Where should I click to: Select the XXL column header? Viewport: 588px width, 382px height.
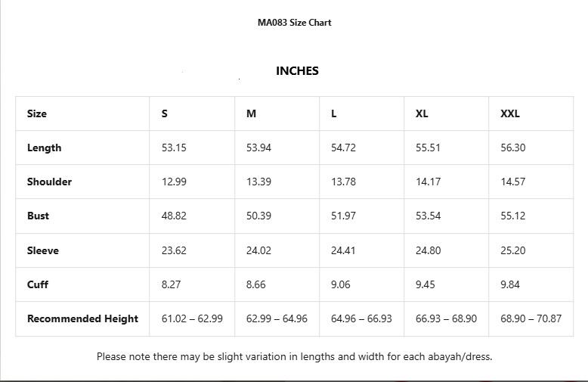click(510, 113)
